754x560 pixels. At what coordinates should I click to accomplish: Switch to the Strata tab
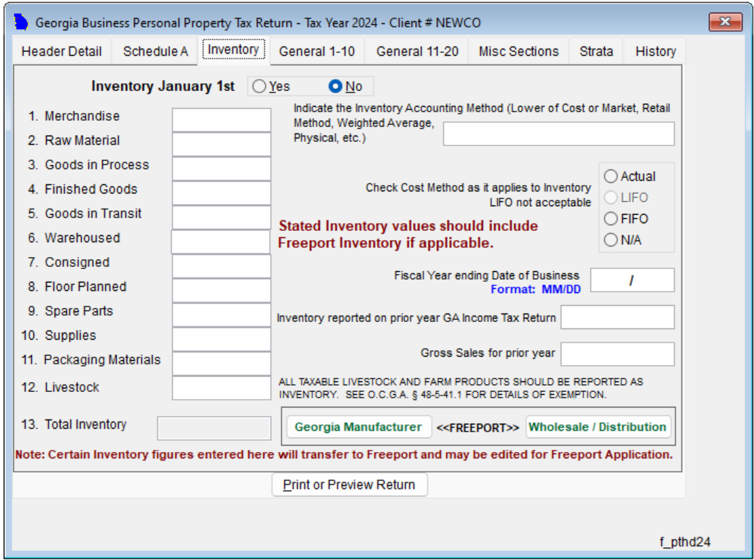pyautogui.click(x=596, y=52)
